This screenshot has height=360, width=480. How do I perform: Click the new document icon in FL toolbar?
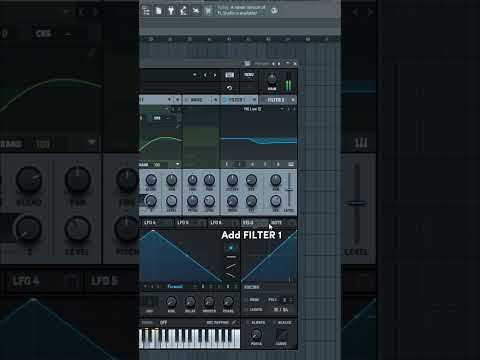(159, 11)
